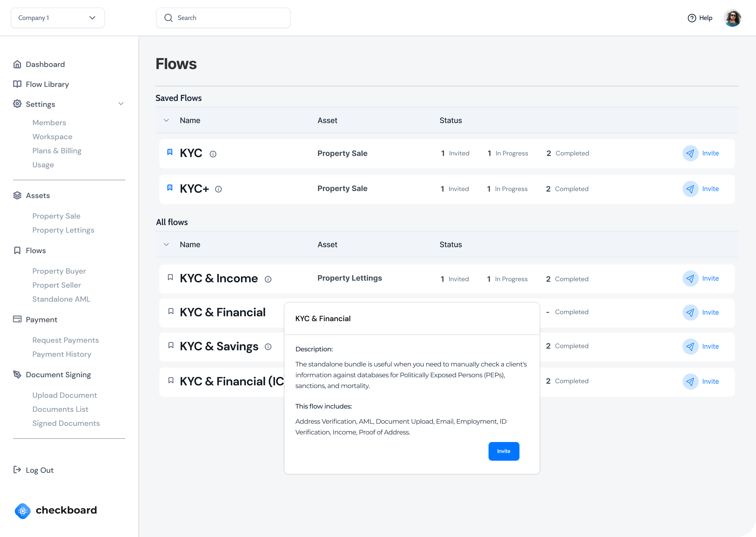Screen dimensions: 756x537
Task: Open Property Buyer flow
Action: coord(59,271)
